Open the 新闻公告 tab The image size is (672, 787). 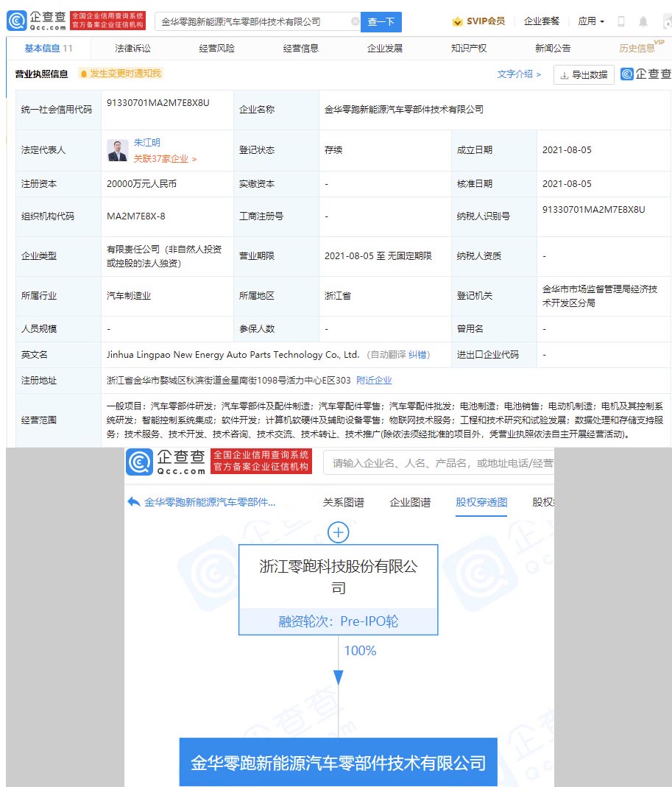pyautogui.click(x=553, y=48)
